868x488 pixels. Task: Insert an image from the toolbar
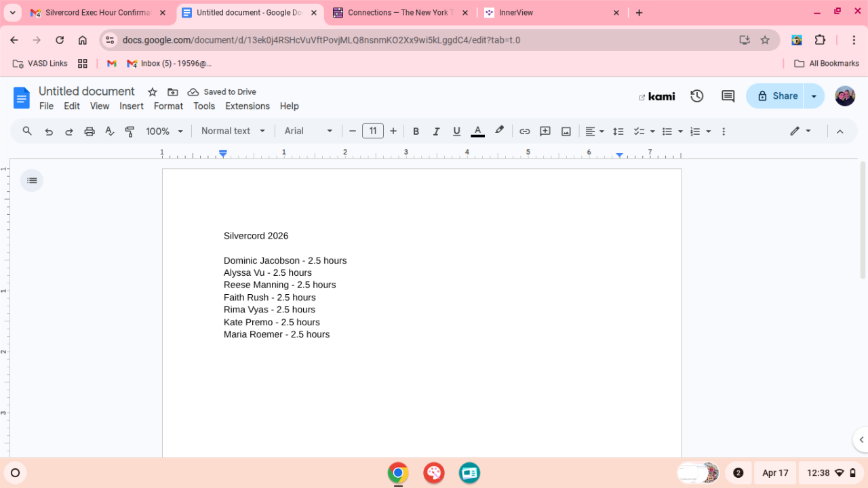(566, 131)
